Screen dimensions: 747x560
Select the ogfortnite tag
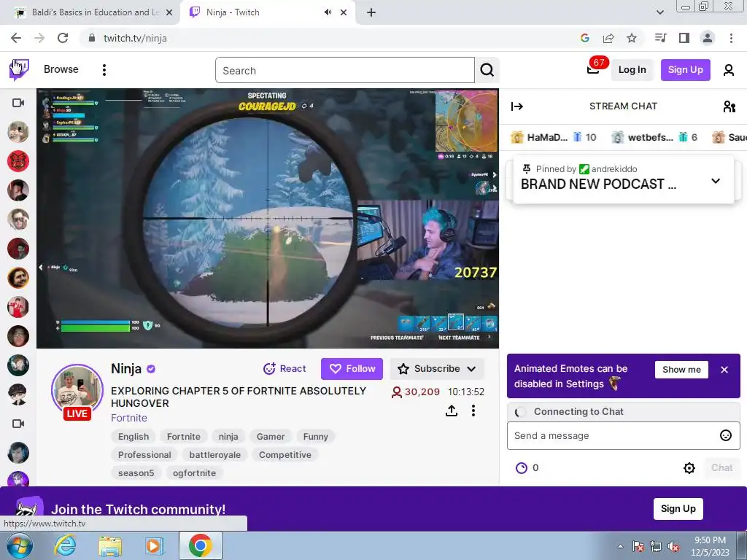point(194,472)
